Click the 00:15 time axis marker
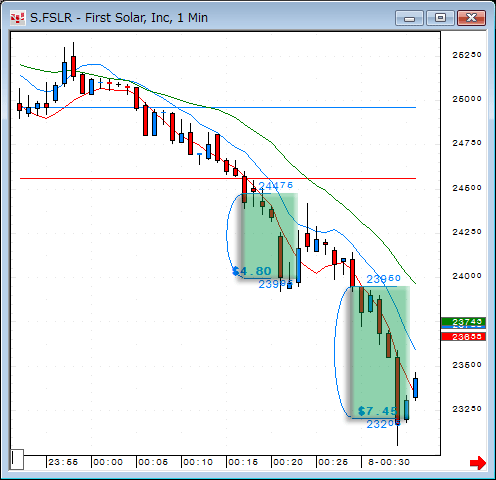 [243, 462]
